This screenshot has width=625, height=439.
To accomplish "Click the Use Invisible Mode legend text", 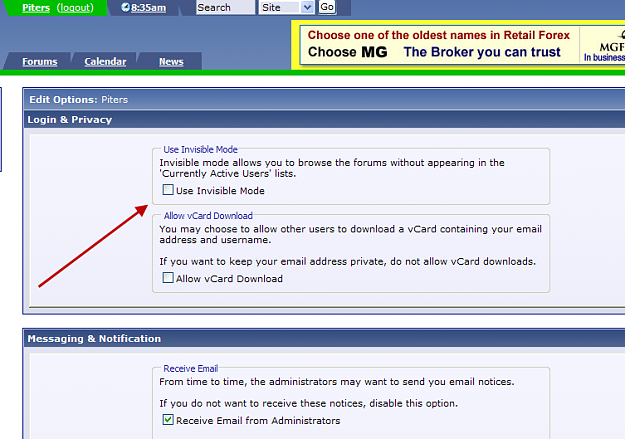I will click(x=200, y=150).
